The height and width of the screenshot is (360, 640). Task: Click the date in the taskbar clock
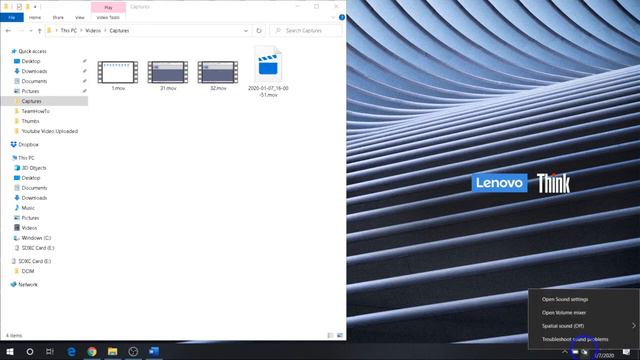[x=604, y=356]
